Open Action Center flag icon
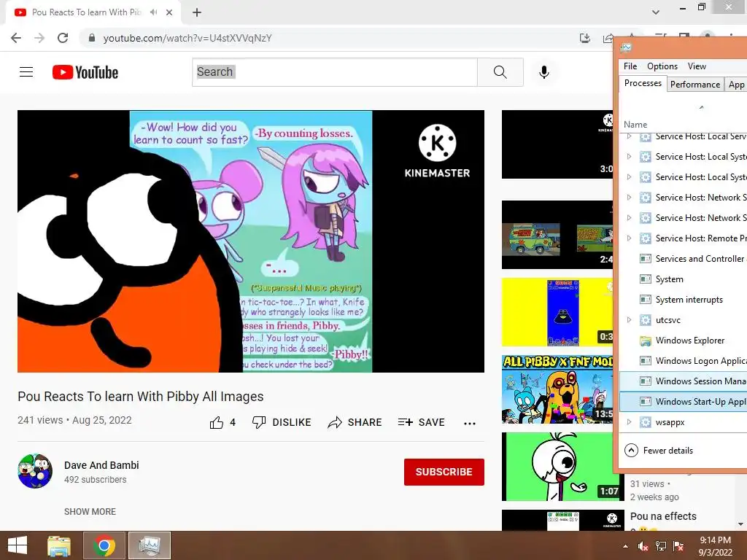 678,546
